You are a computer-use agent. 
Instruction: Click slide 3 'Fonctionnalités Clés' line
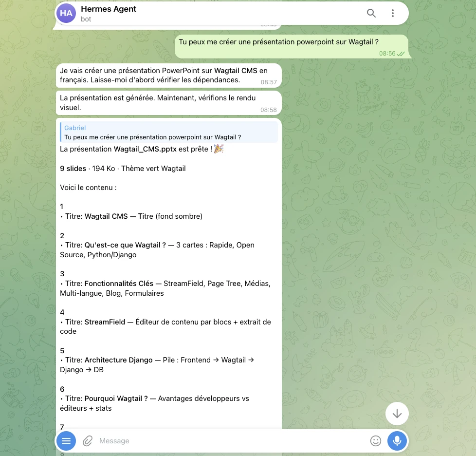tap(165, 288)
